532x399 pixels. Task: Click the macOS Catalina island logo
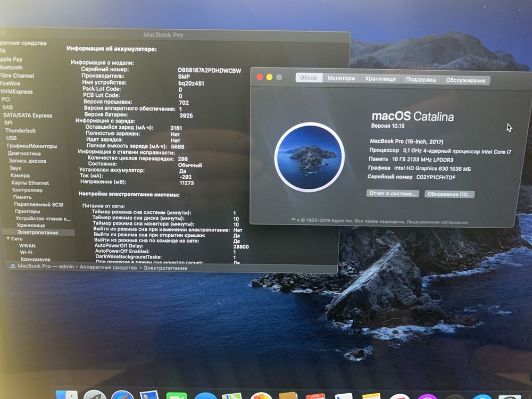pos(310,157)
